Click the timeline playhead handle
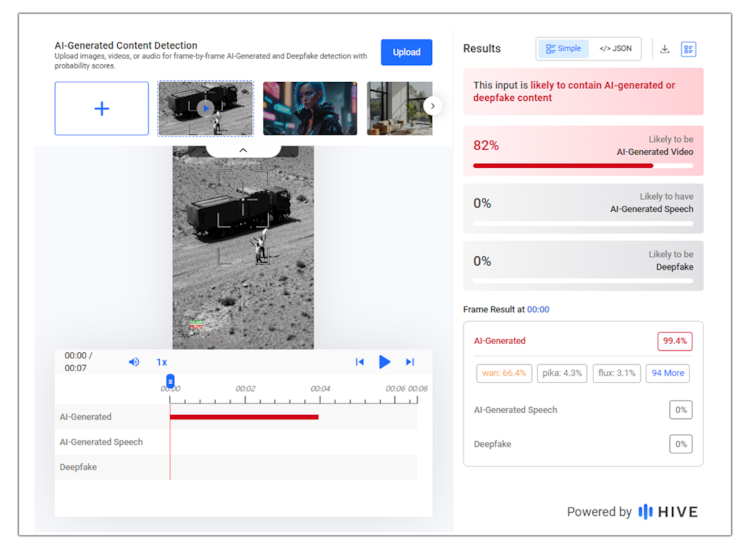 point(170,381)
